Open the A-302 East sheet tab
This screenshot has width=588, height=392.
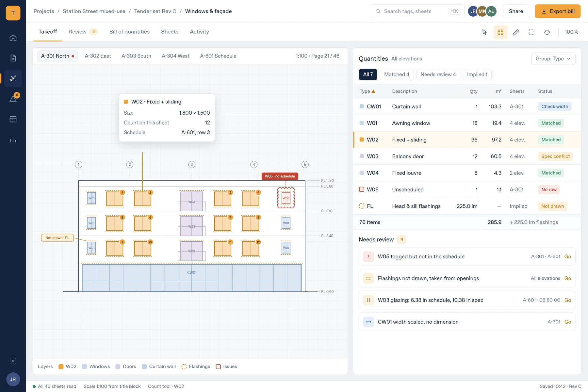pyautogui.click(x=98, y=56)
